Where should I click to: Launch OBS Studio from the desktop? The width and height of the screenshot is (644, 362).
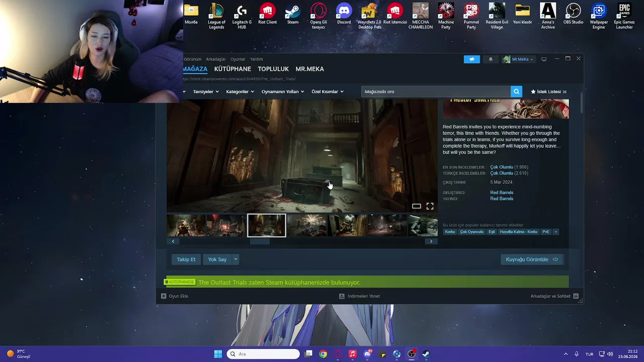[573, 14]
